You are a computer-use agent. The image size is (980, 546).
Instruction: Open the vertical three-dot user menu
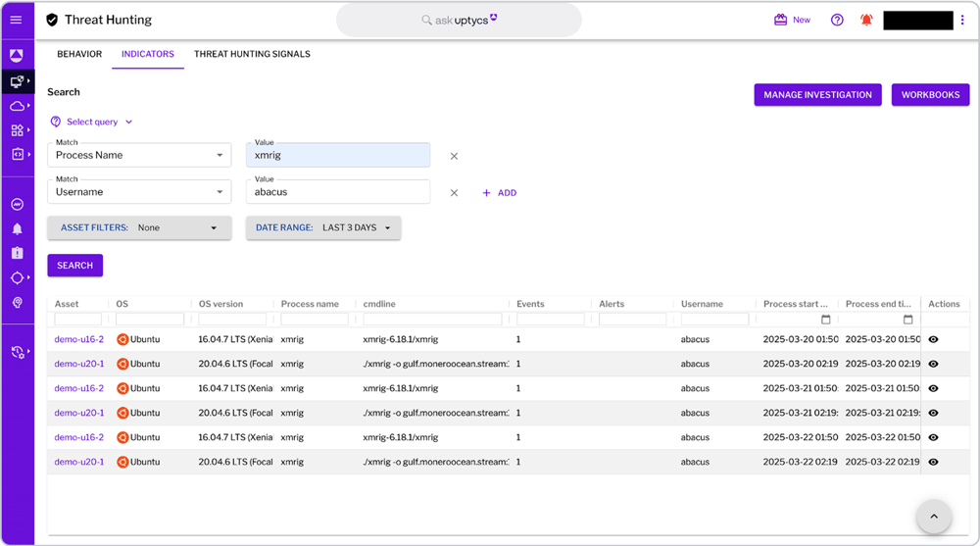coord(962,20)
